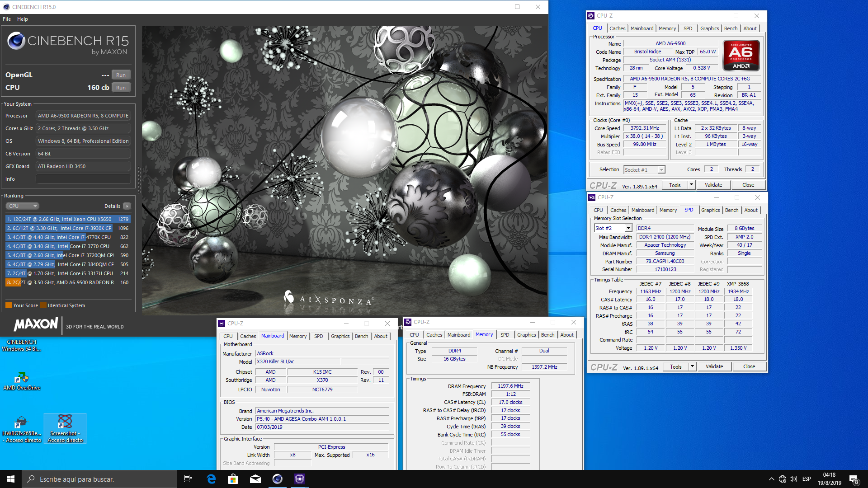Switch to CPU-Z taskbar icon
The width and height of the screenshot is (868, 488).
pos(300,479)
